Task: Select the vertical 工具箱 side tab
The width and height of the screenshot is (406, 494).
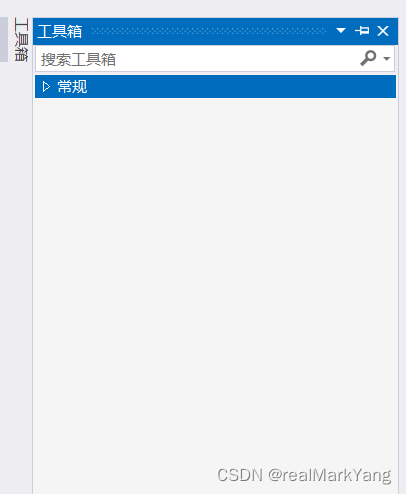Action: point(21,40)
